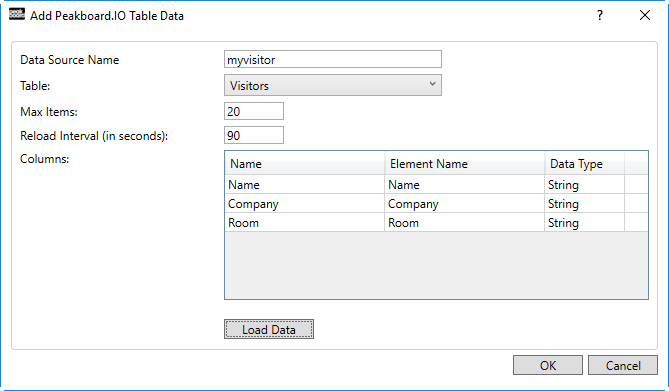669x391 pixels.
Task: Click Element Name cell 'Room'
Action: (x=465, y=223)
